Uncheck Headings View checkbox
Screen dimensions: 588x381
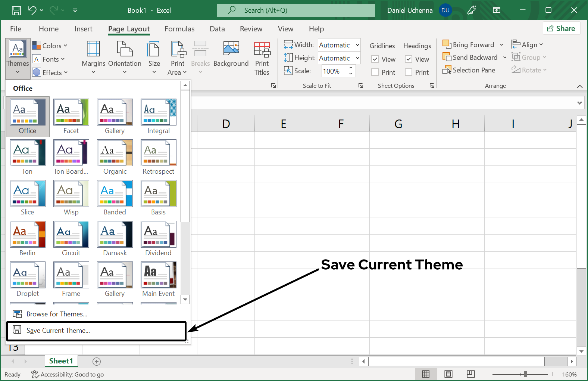[409, 59]
